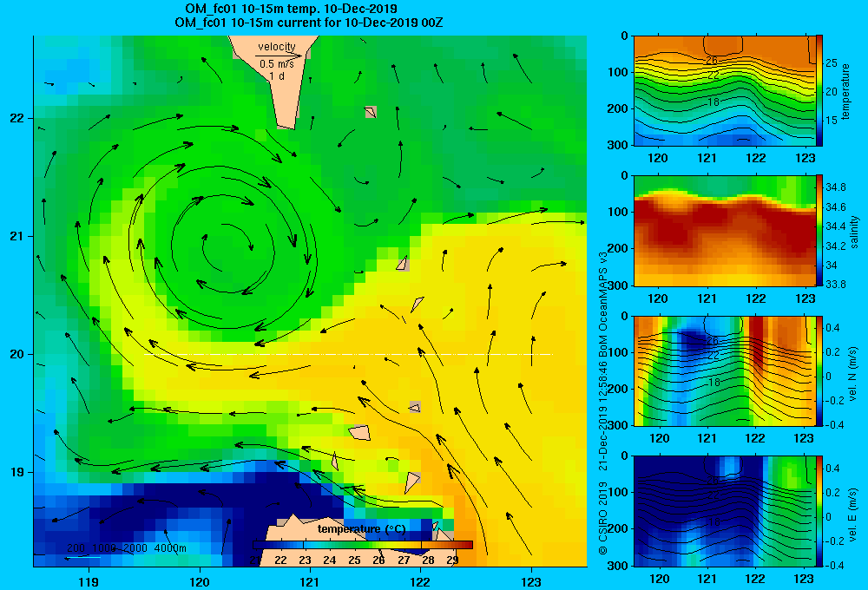The image size is (868, 590).
Task: Click the subtitle "OM_fc01 10-15m current for 10-Dec-2019 00Z"
Action: 308,23
